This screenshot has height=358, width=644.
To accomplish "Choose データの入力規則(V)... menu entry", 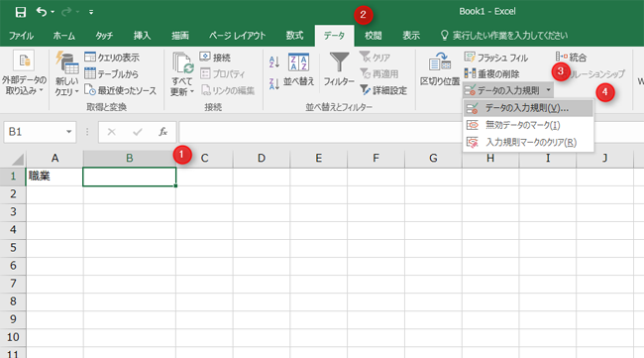I will point(528,108).
